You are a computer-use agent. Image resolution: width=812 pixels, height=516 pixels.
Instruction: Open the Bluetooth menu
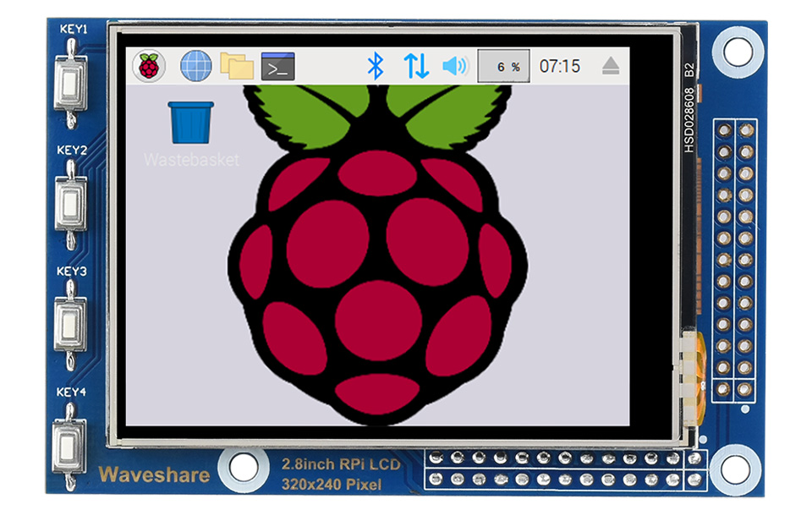click(x=376, y=66)
